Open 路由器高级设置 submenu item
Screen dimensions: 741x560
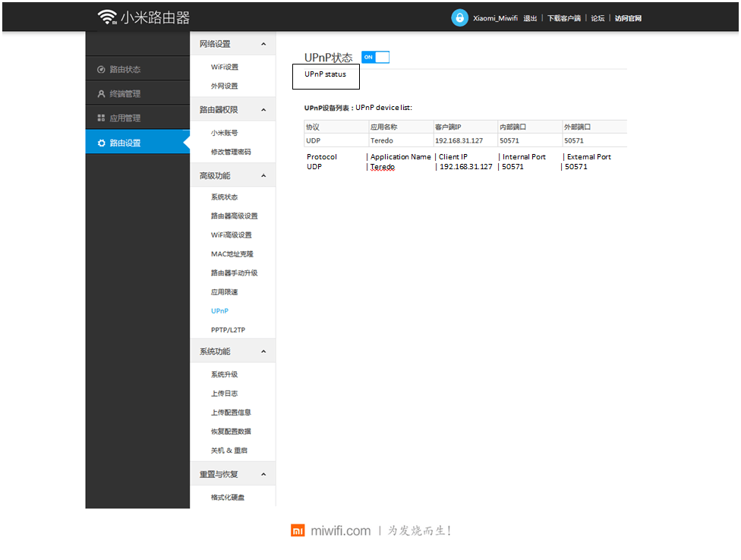(x=235, y=216)
